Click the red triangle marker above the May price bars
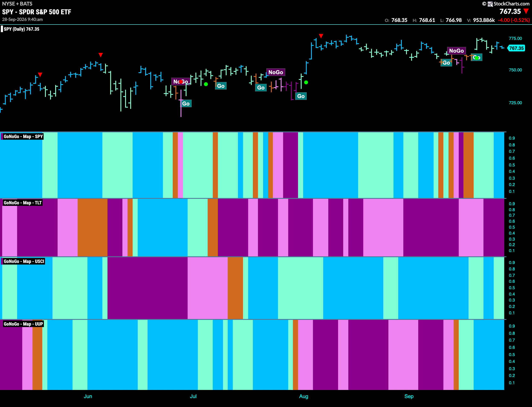 40,75
